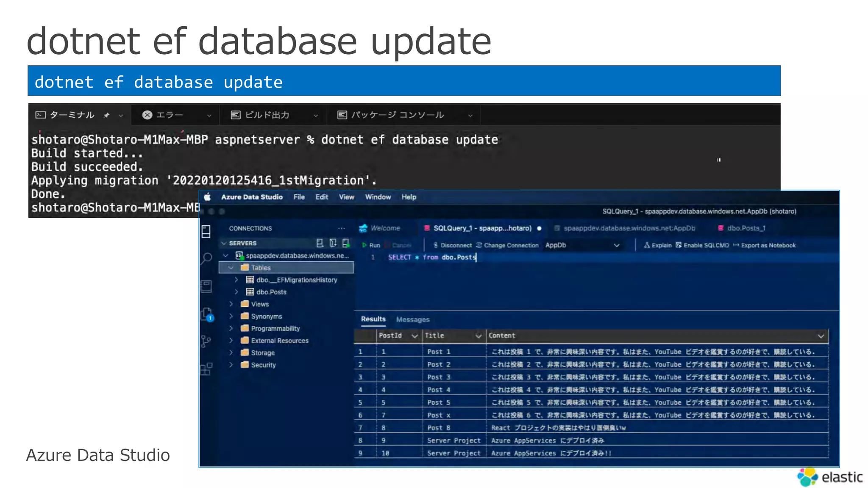Viewport: 868px width, 488px height.
Task: Disconnect from the database
Action: click(x=452, y=245)
